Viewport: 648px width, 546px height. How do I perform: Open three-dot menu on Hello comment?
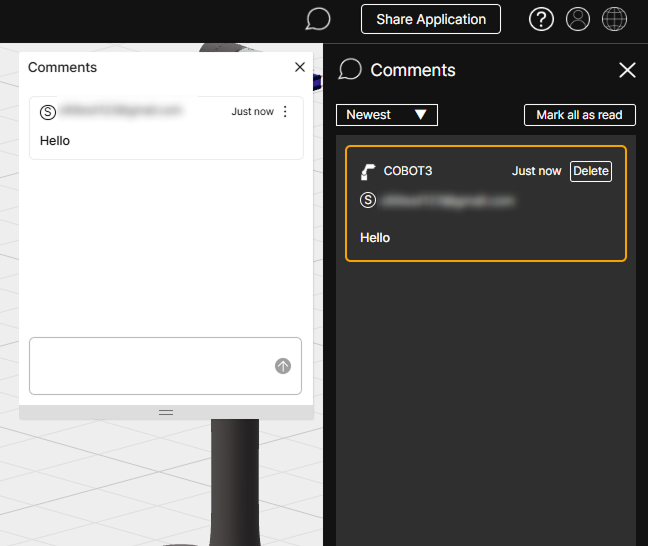point(285,111)
